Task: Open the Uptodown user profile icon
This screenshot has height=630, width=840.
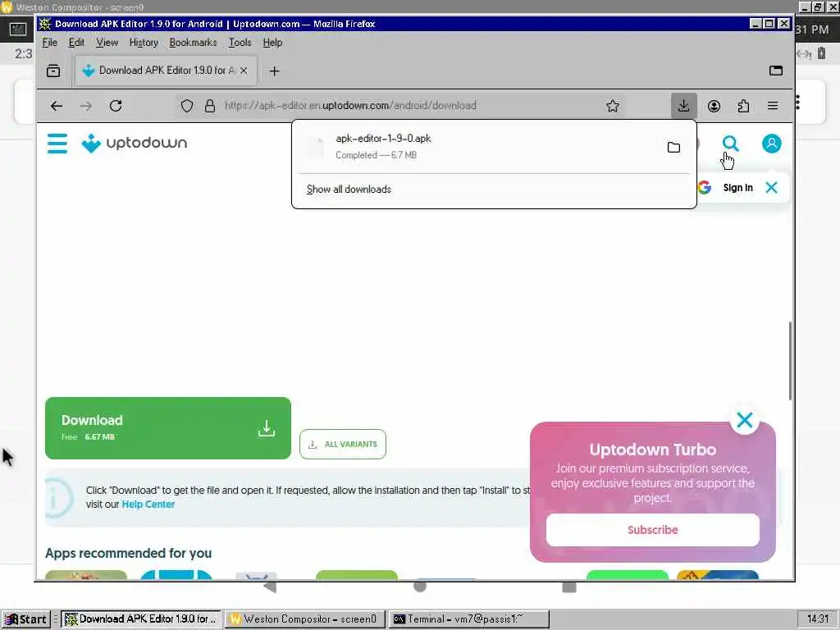Action: 771,143
